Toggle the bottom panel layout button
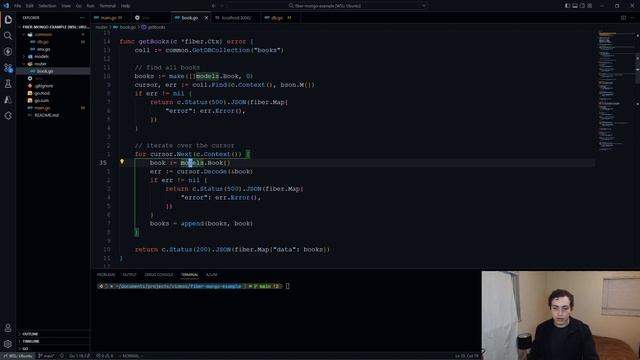This screenshot has width=640, height=360. pos(575,6)
